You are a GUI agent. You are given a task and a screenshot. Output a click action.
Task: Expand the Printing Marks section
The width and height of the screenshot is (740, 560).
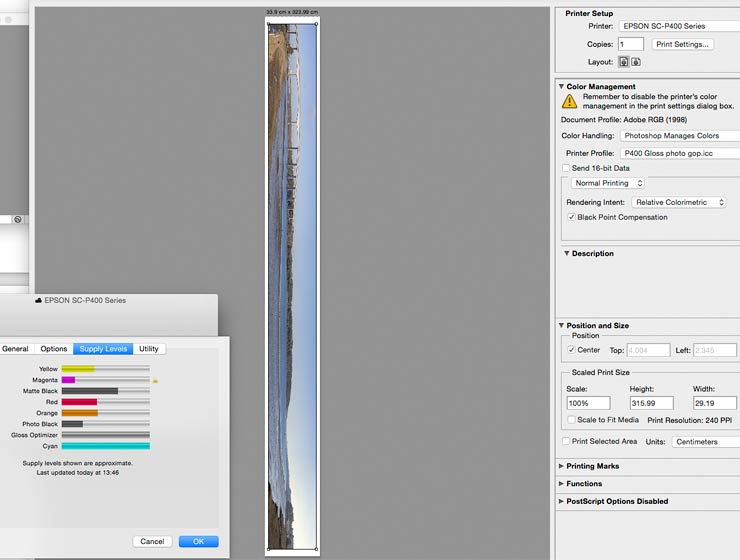(561, 466)
